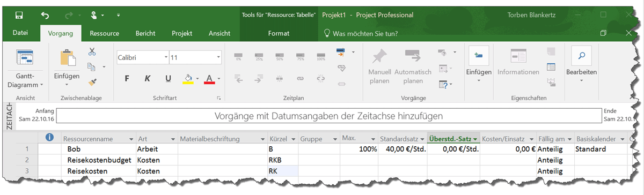Viewport: 644px width, 195px height.
Task: Open the Kürzel column filter arrow
Action: pyautogui.click(x=294, y=139)
